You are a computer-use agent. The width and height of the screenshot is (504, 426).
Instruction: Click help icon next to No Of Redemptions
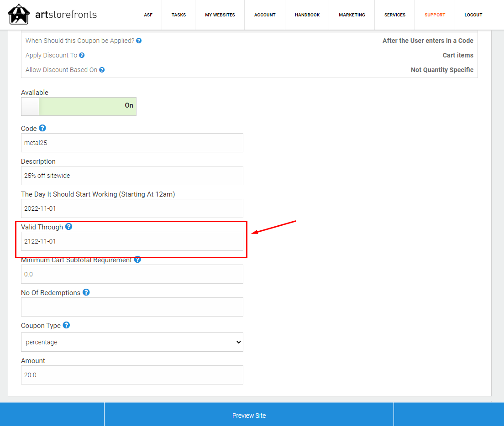[x=86, y=292]
